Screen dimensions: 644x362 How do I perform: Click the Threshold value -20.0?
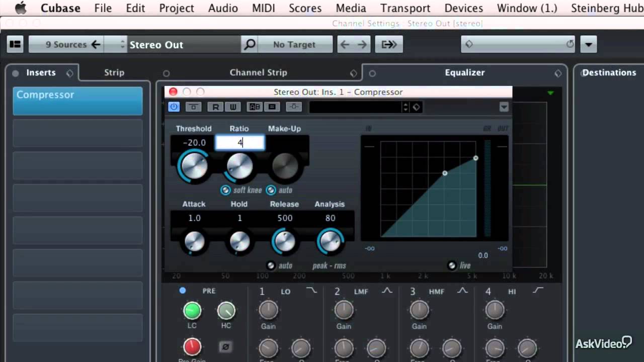(194, 143)
